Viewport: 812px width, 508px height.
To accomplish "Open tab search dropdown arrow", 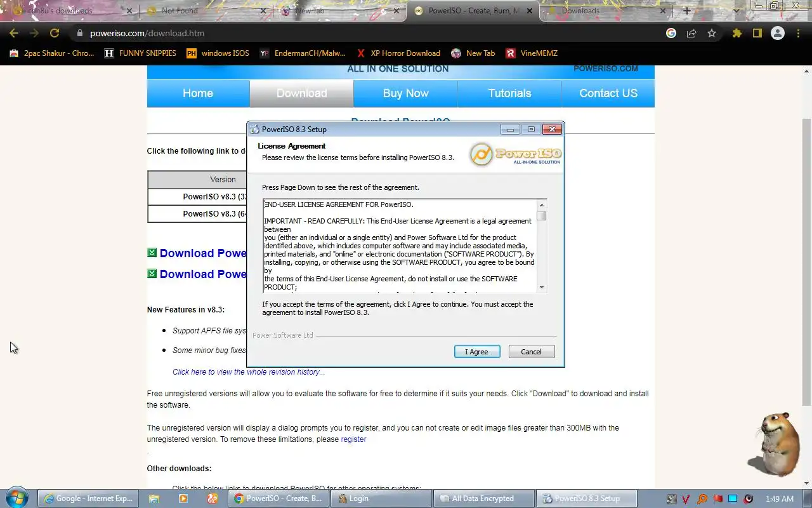I will 736,11.
